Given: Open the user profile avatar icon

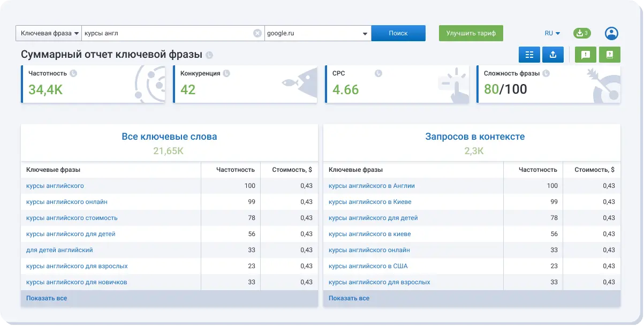Looking at the screenshot, I should coord(611,33).
